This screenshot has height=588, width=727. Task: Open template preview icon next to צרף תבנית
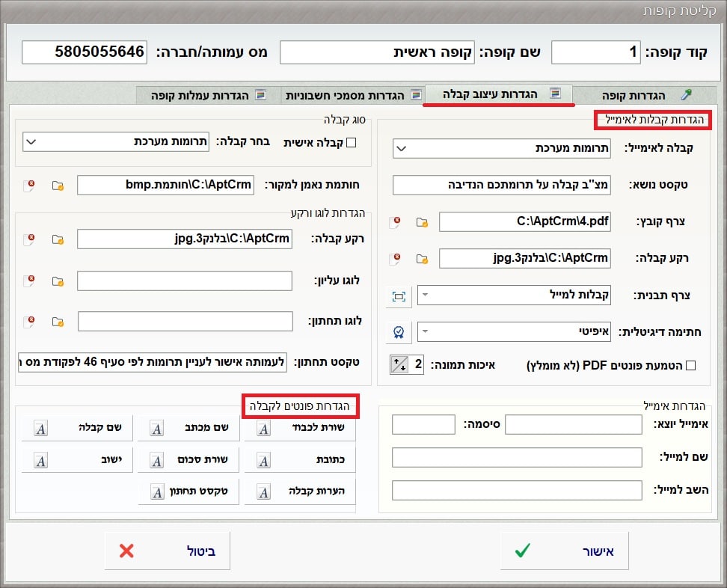coord(399,296)
